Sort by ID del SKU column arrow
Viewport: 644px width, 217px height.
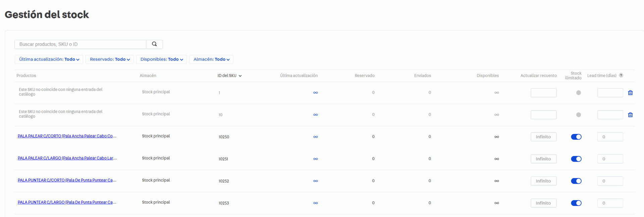coord(240,76)
